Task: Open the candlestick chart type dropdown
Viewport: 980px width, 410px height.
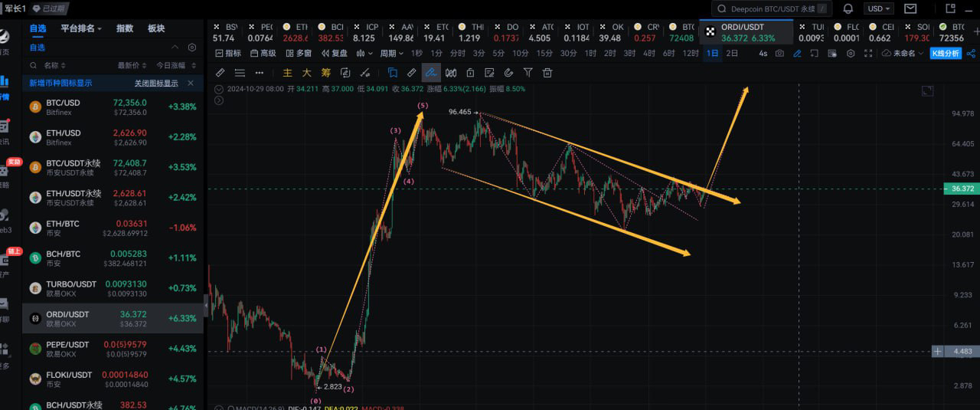Action: [365, 54]
